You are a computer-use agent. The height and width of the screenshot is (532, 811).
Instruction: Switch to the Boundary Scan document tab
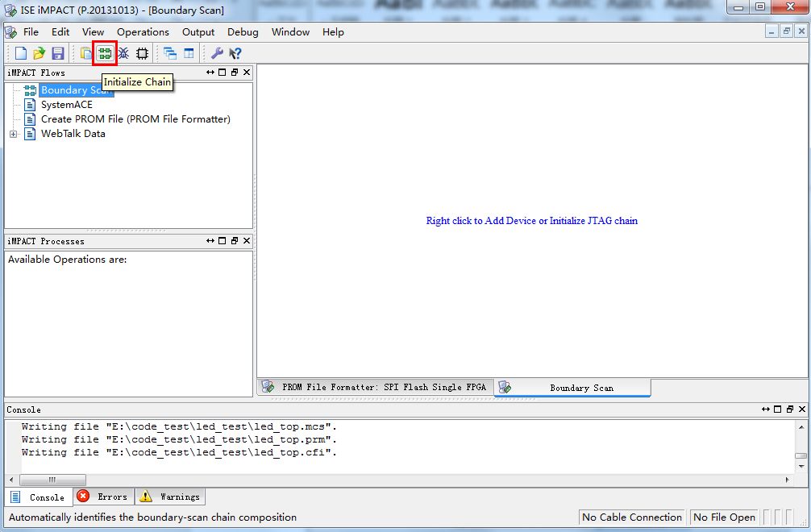[572, 388]
